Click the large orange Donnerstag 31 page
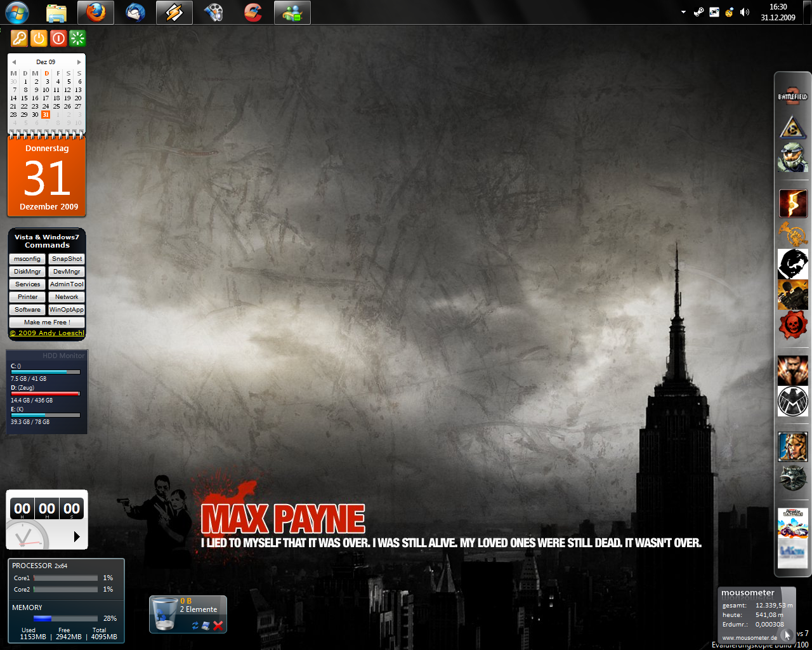Screen dimensions: 812x650 (x=46, y=178)
